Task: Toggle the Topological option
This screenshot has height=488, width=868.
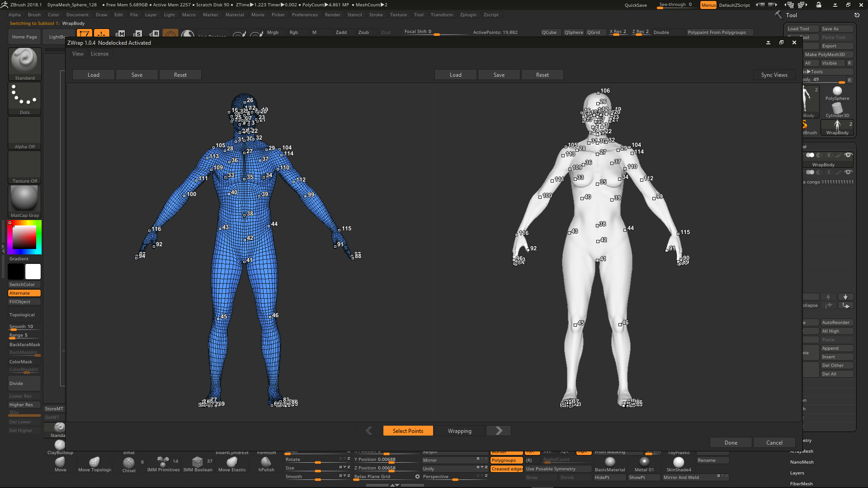Action: point(24,315)
